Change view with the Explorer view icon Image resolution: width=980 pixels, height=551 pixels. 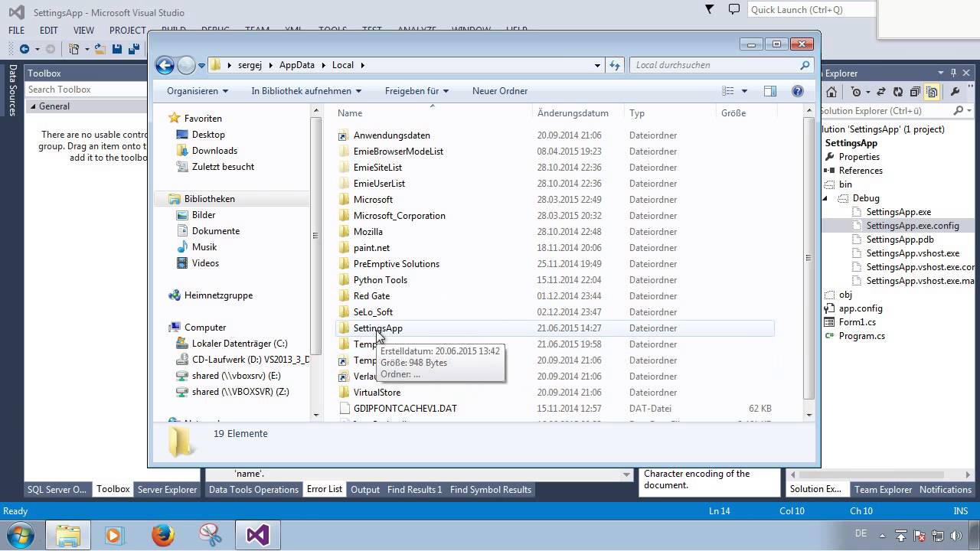coord(728,91)
